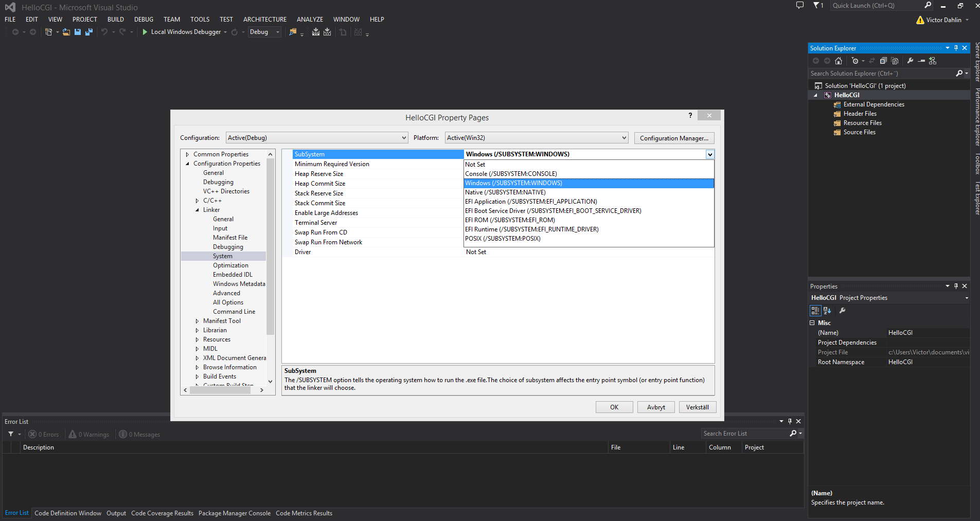
Task: Collapse the Misc section in Properties
Action: [812, 323]
